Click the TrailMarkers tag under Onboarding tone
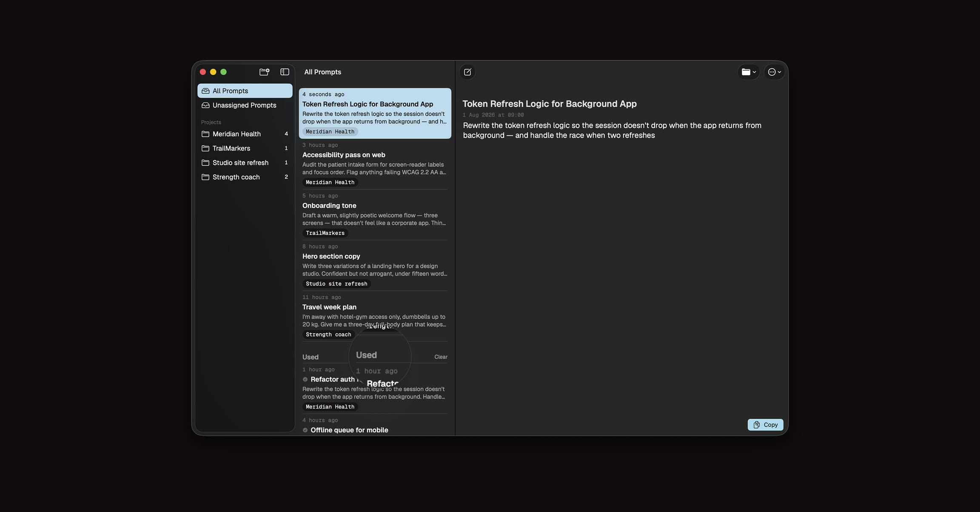 [x=325, y=233]
